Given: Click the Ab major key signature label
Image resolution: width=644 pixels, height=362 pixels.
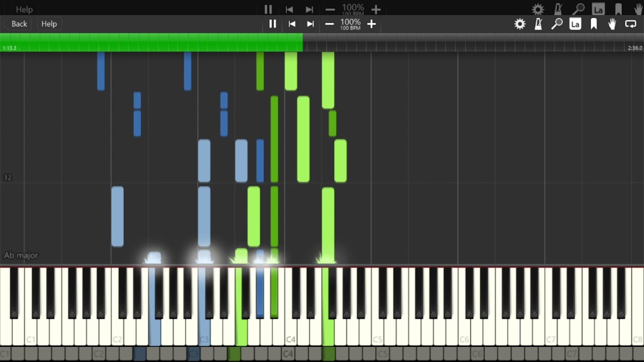Looking at the screenshot, I should (21, 255).
